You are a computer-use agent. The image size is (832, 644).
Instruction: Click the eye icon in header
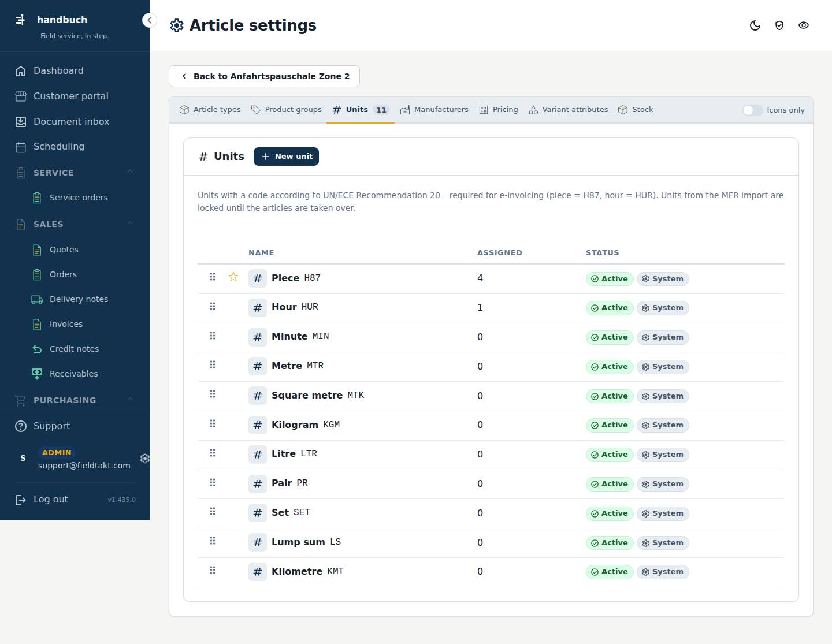coord(804,25)
